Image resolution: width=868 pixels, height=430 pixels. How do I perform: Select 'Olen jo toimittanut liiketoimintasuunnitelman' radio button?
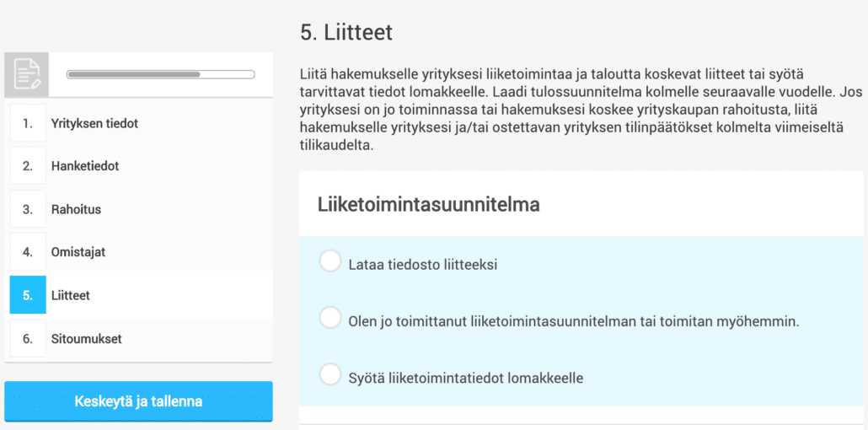(x=330, y=318)
